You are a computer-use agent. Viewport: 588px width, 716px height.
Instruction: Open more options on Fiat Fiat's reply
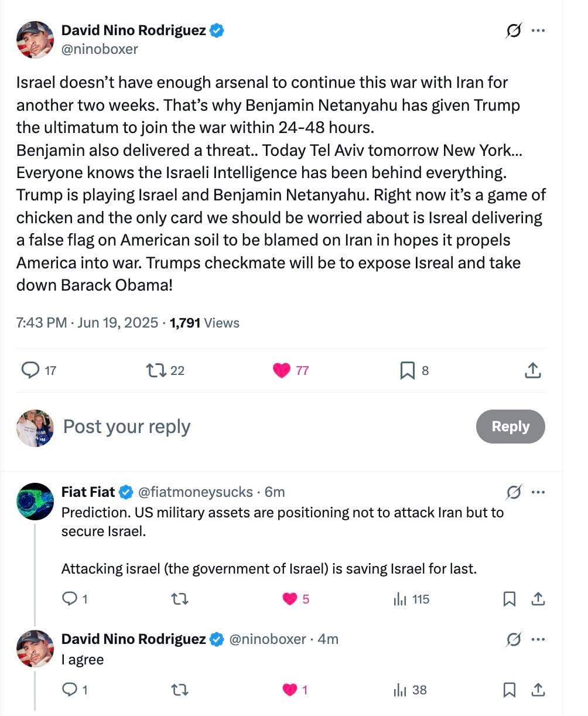pyautogui.click(x=538, y=492)
